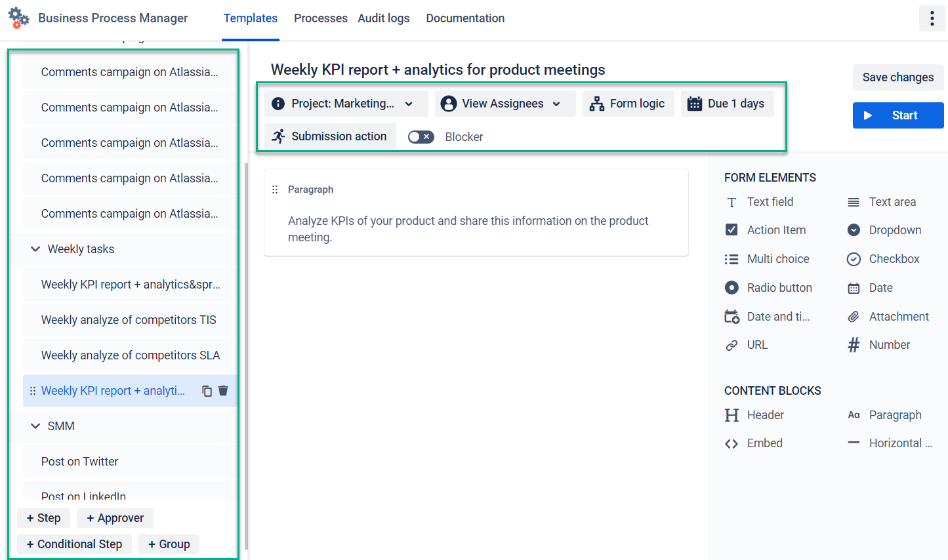The width and height of the screenshot is (948, 560).
Task: Click the Due 1 days button
Action: [x=728, y=104]
